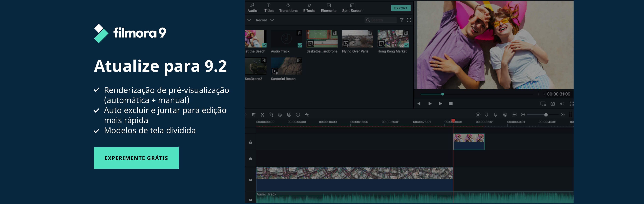
Task: Open the Elements tab
Action: (x=329, y=8)
